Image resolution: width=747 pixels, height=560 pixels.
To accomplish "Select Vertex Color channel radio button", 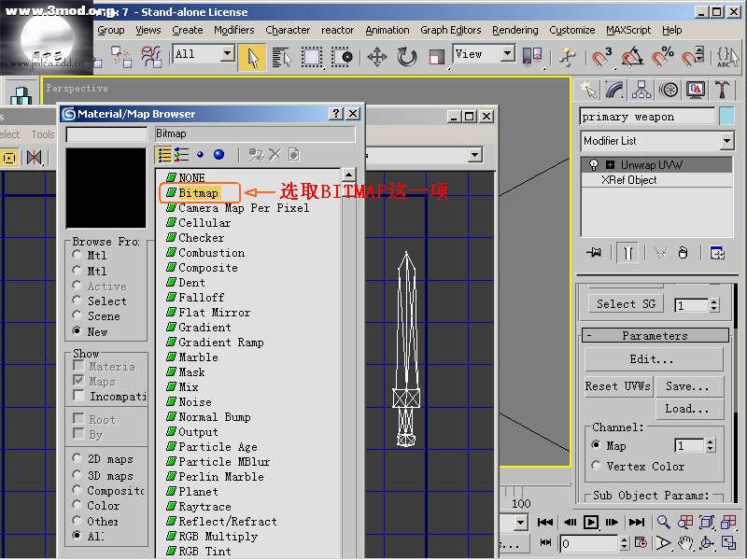I will pyautogui.click(x=597, y=467).
